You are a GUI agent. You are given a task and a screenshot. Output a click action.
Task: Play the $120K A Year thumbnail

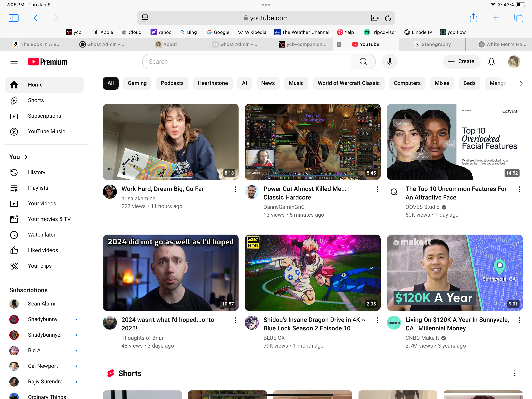coord(454,273)
